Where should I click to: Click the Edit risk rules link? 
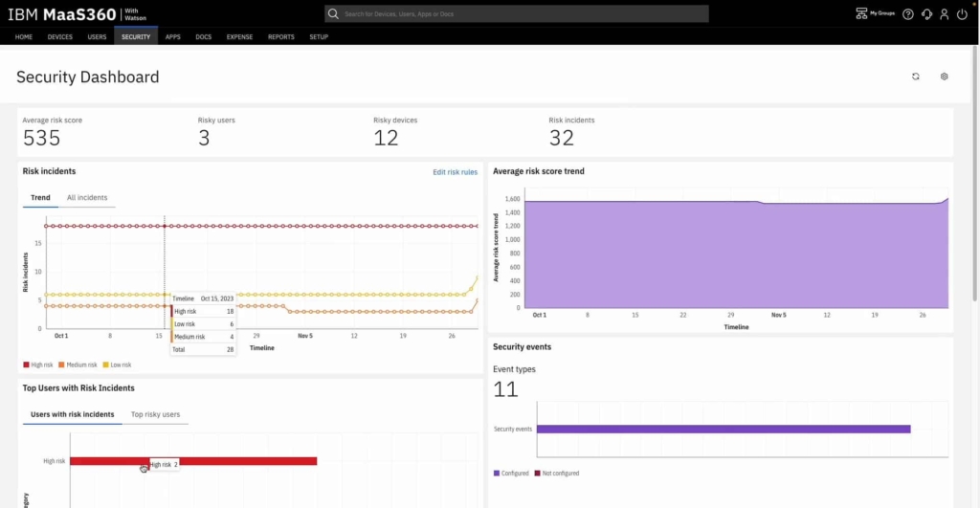point(455,172)
